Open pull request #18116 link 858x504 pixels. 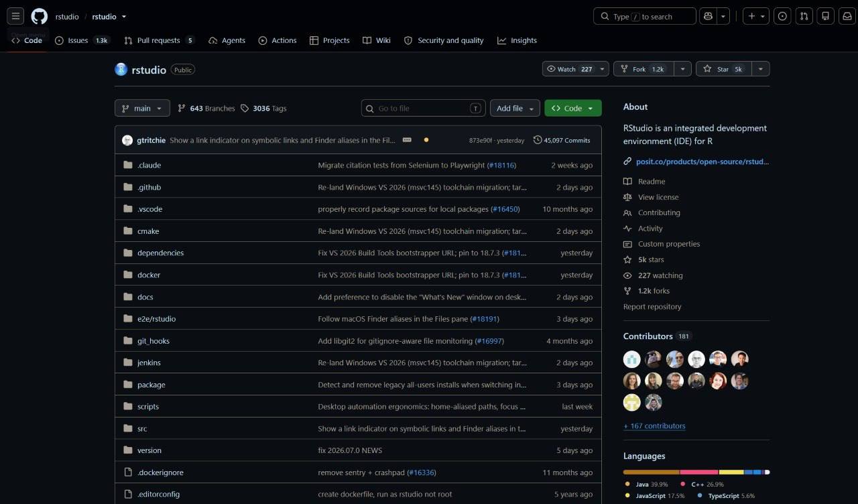[x=501, y=165]
